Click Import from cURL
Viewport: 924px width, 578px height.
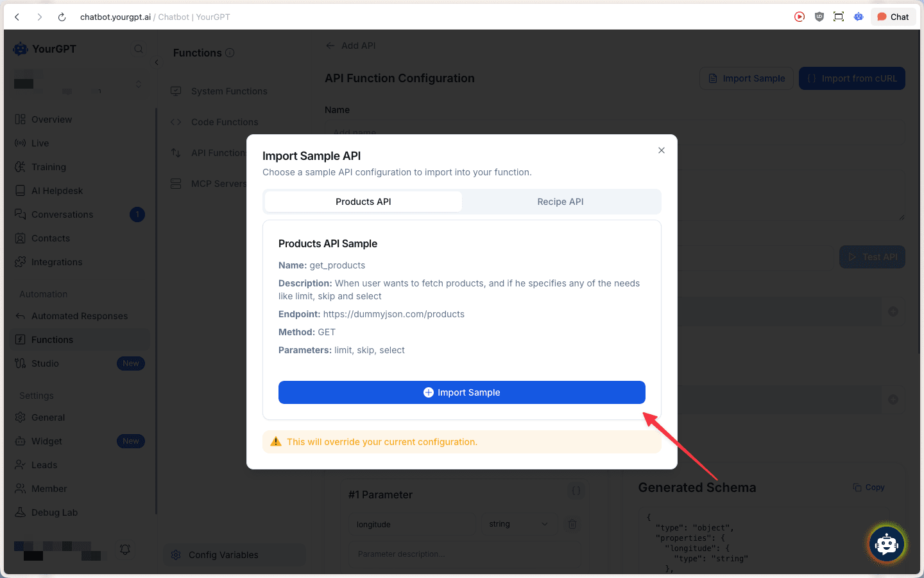click(851, 78)
